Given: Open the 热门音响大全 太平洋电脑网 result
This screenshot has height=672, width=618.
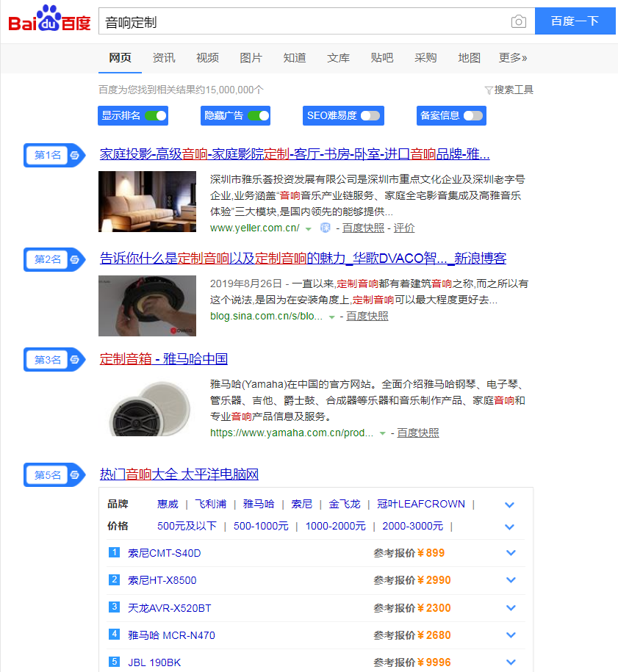Looking at the screenshot, I should (x=179, y=474).
